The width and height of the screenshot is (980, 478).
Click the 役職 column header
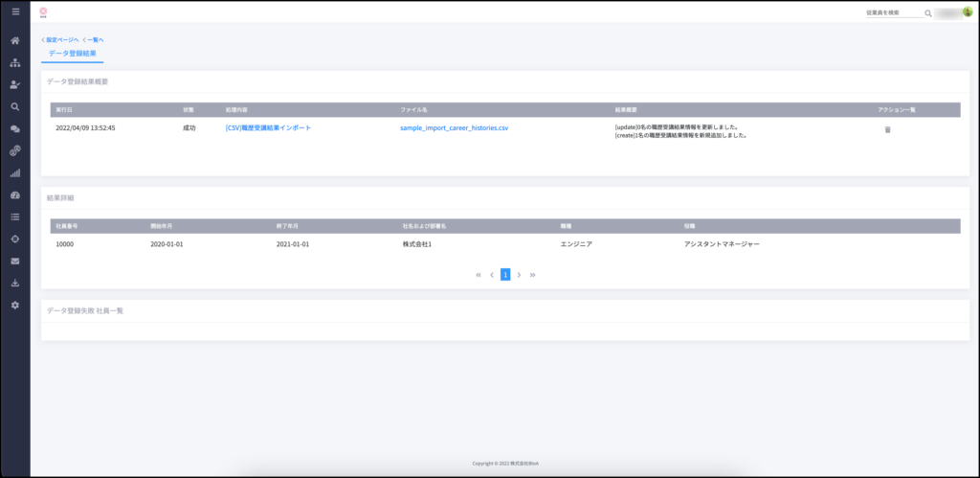[690, 226]
